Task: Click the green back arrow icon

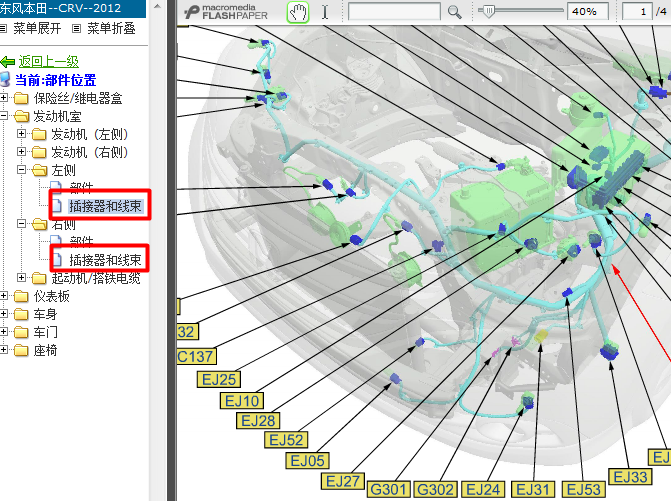Action: pos(8,62)
